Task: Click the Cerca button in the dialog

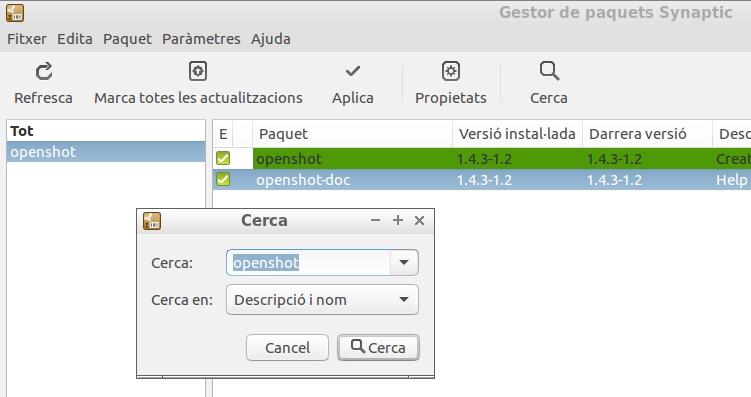Action: [378, 348]
